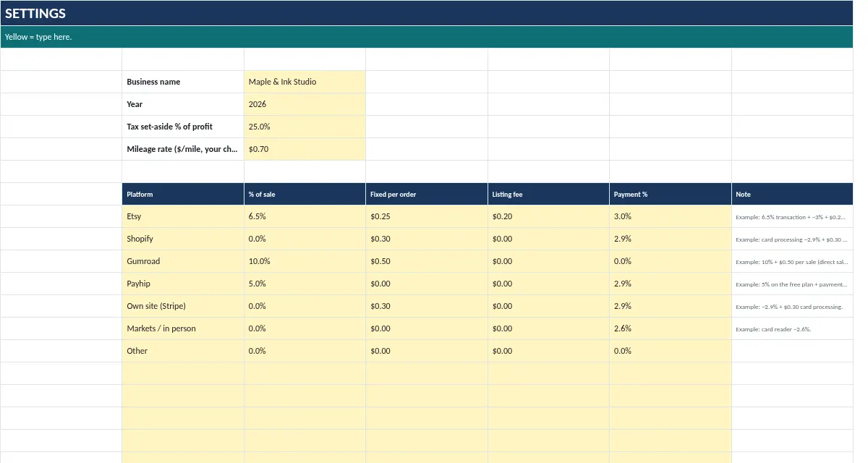Select Etsy's 3.0% payment cell
Screen dimensions: 868x463
point(671,216)
